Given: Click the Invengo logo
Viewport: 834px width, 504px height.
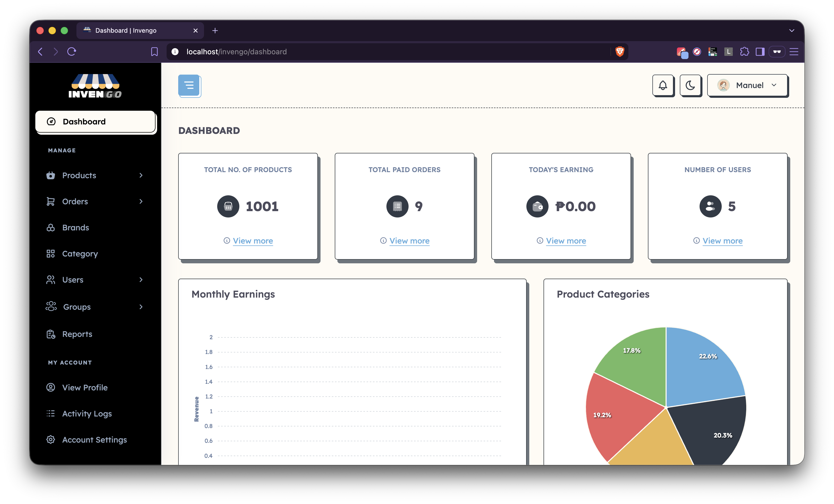Looking at the screenshot, I should tap(95, 86).
